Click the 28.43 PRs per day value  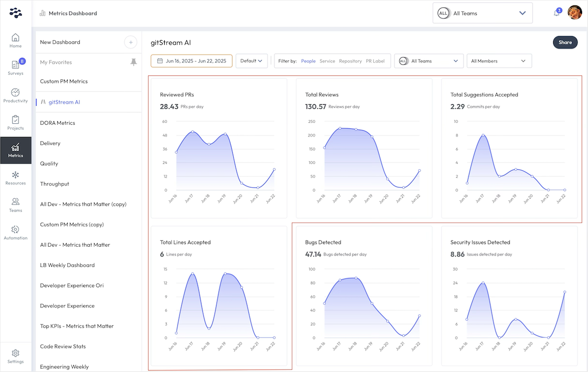coord(169,106)
